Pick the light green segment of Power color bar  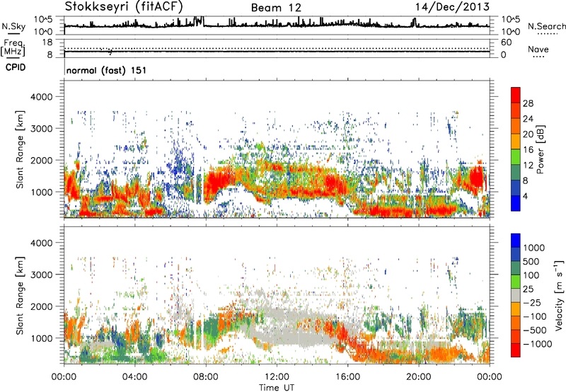(x=516, y=156)
